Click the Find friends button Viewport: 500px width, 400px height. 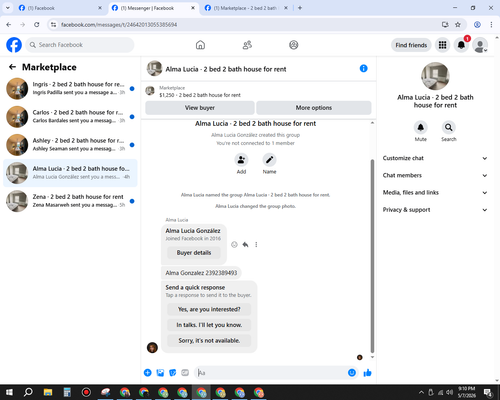point(411,45)
